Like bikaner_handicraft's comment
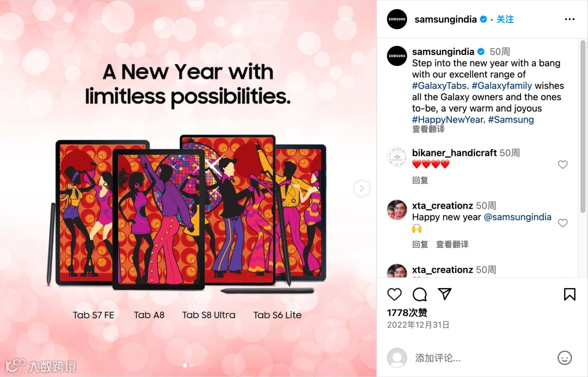The height and width of the screenshot is (377, 588). pos(562,165)
